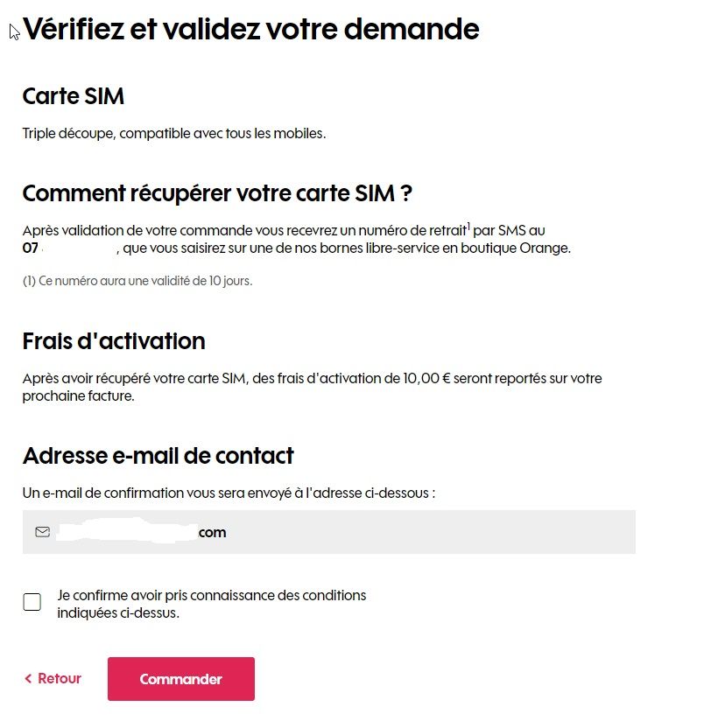Click the "Triple découpe" description text
Viewport: 718px width, 728px height.
(174, 135)
